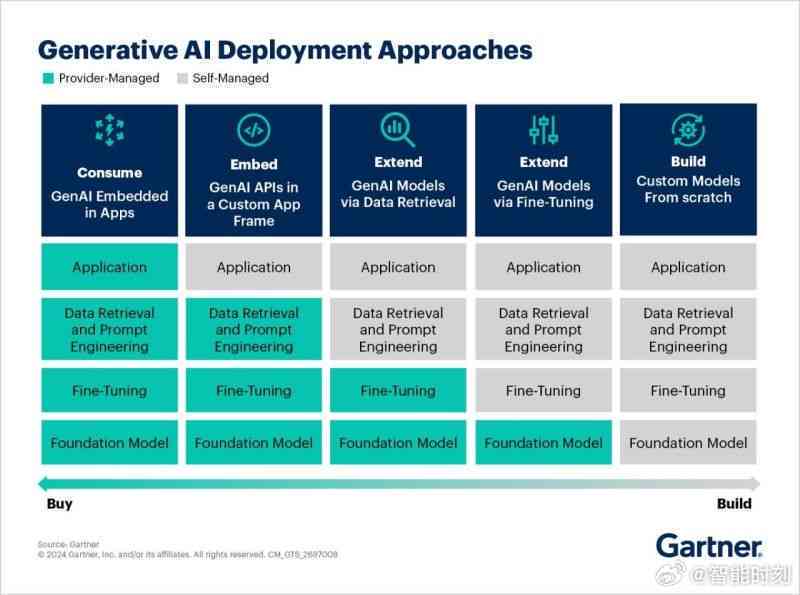Viewport: 800px width, 595px height.
Task: Click the Build label at arrow's right end
Action: point(734,504)
